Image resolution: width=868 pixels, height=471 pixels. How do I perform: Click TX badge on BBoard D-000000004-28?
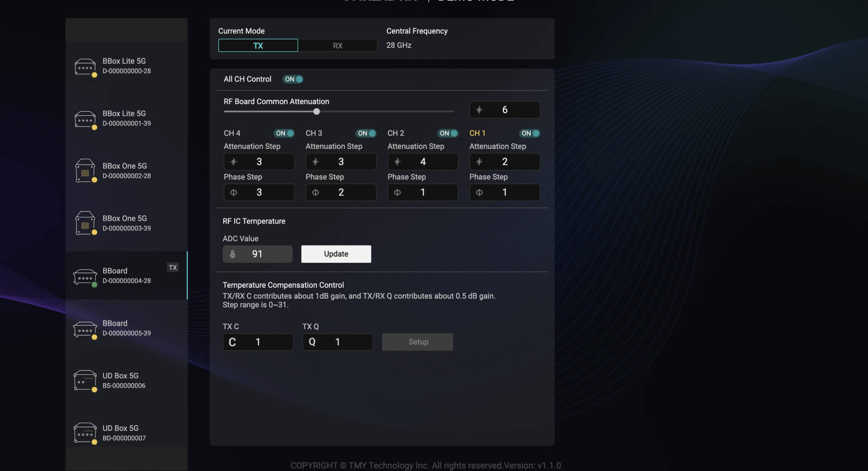point(173,268)
